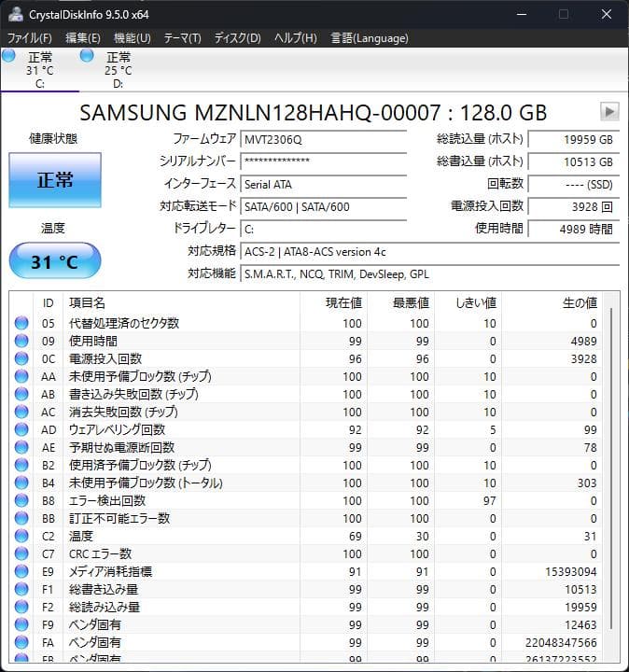Open the 言語(Language) menu
The image size is (629, 672).
(370, 38)
